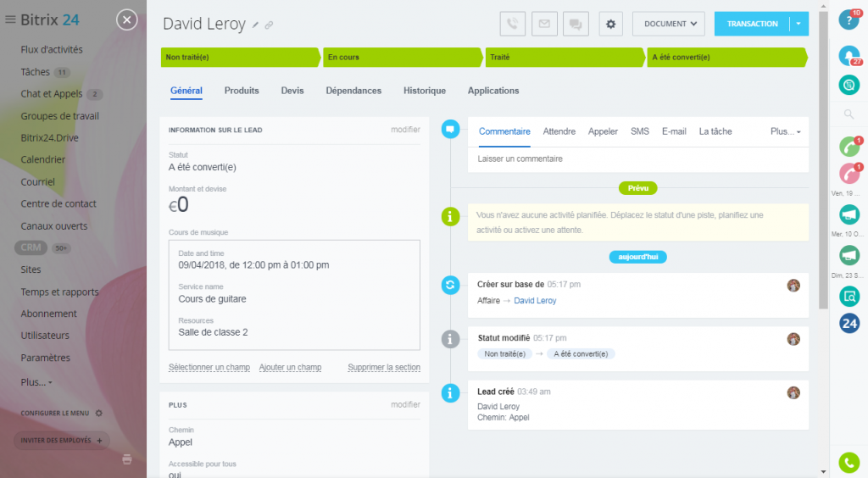The image size is (868, 478).
Task: Open the help question mark icon
Action: [x=849, y=19]
